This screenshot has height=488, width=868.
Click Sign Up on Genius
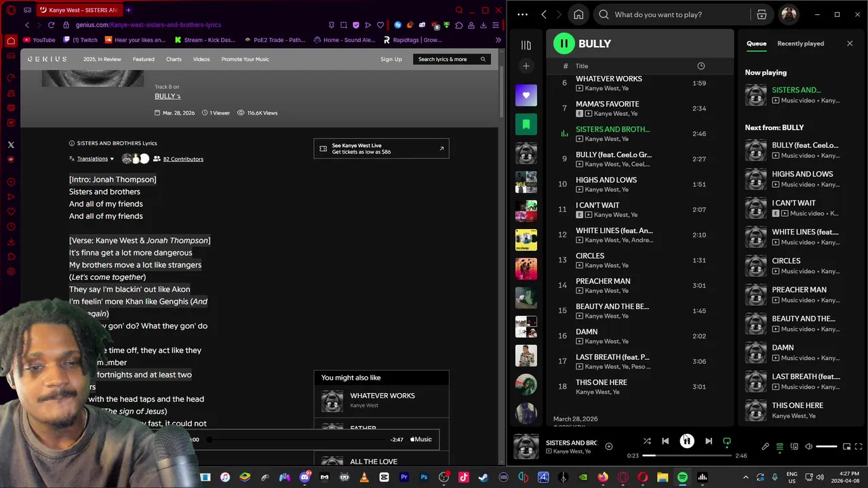click(391, 59)
